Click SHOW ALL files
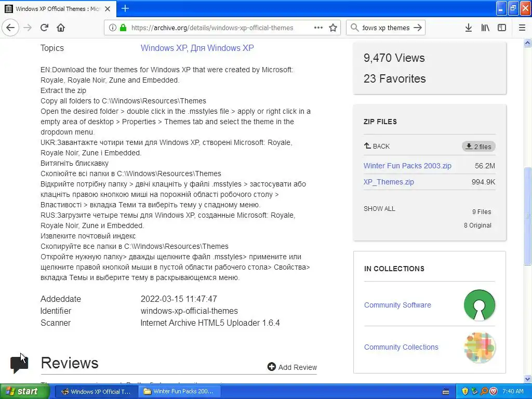This screenshot has height=399, width=532. pos(379,209)
